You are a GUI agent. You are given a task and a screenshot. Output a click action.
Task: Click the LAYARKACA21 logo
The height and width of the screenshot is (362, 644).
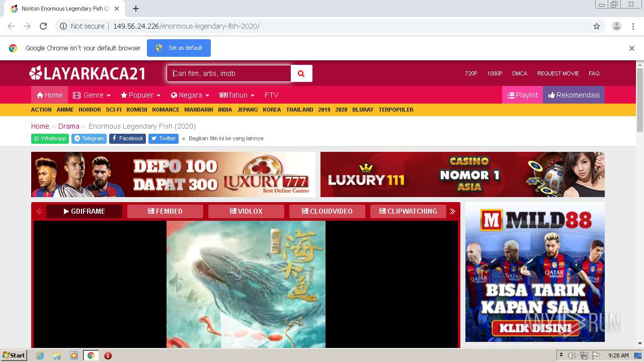click(88, 73)
